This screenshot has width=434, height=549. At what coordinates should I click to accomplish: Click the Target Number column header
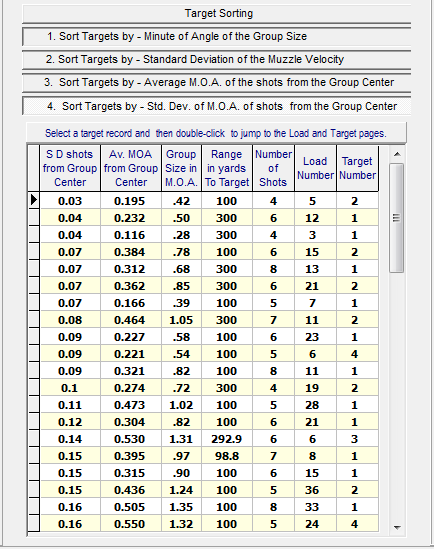tap(357, 168)
